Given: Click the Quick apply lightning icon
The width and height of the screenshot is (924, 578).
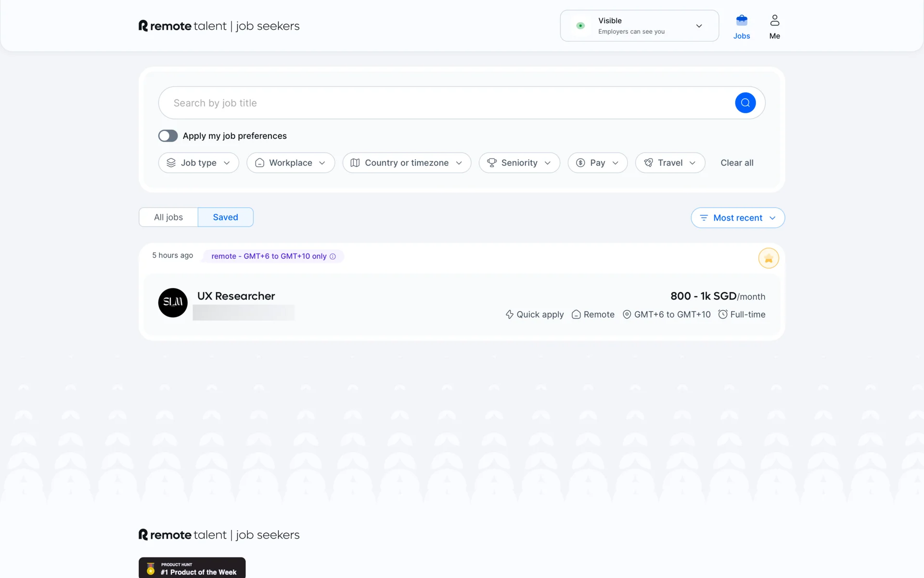Looking at the screenshot, I should [x=510, y=315].
